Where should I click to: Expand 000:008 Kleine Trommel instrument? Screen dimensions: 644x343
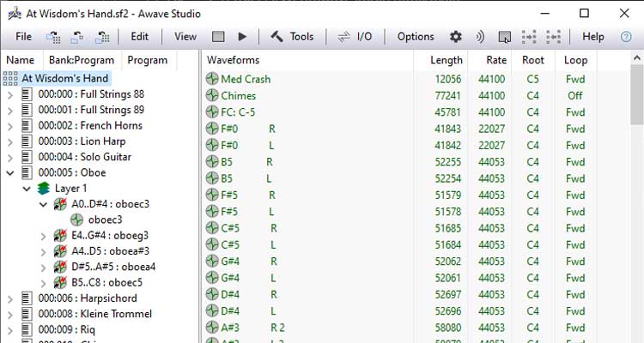pos(10,315)
